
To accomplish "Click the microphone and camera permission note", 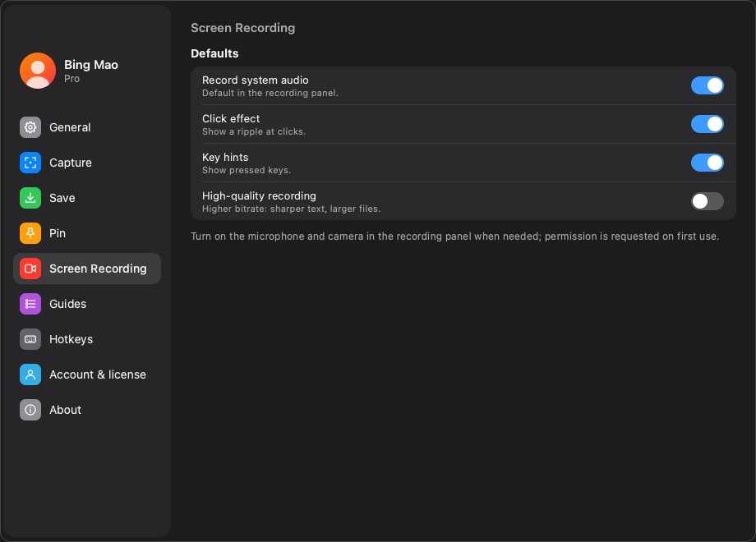I will [x=454, y=237].
